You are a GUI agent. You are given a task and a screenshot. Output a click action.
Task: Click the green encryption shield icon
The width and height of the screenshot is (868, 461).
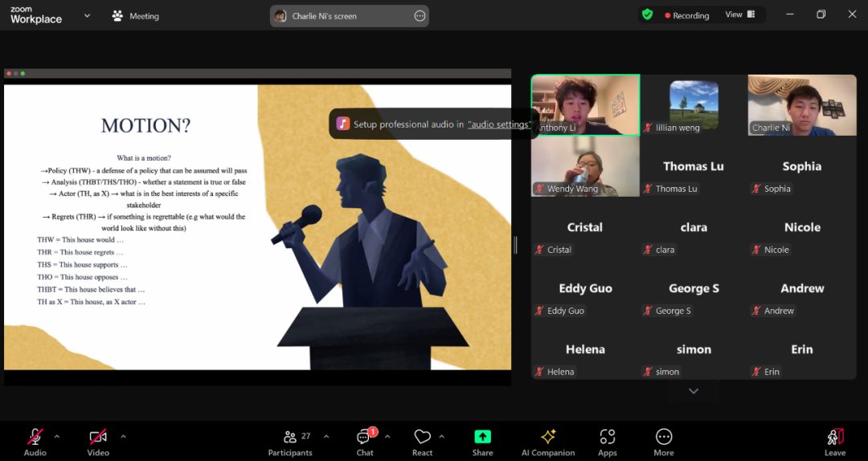647,14
